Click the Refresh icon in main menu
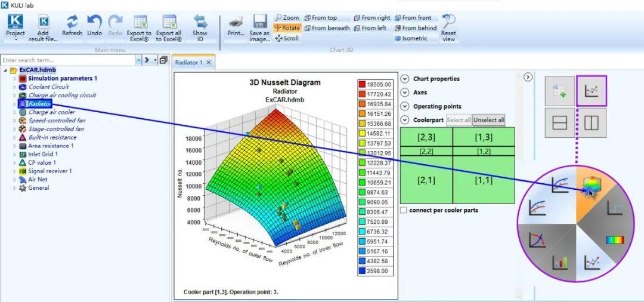The width and height of the screenshot is (644, 302). point(72,21)
